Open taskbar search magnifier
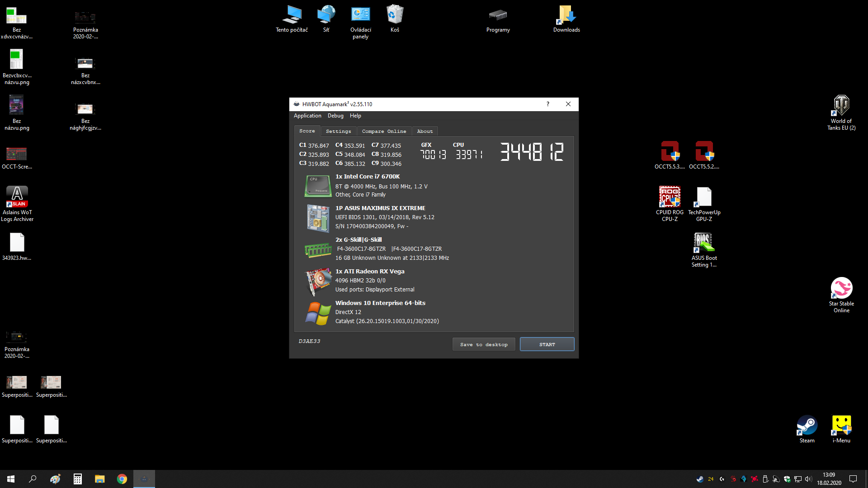The height and width of the screenshot is (488, 868). coord(33,479)
